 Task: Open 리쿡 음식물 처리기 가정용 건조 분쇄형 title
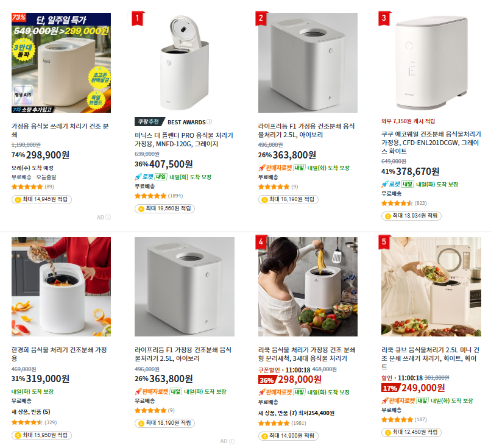pyautogui.click(x=306, y=354)
